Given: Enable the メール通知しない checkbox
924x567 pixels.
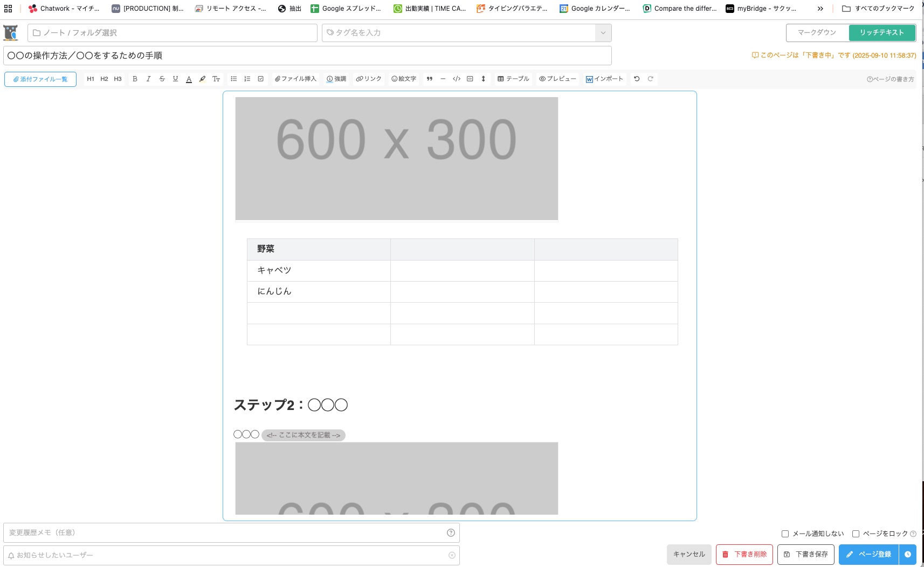Looking at the screenshot, I should (x=785, y=534).
